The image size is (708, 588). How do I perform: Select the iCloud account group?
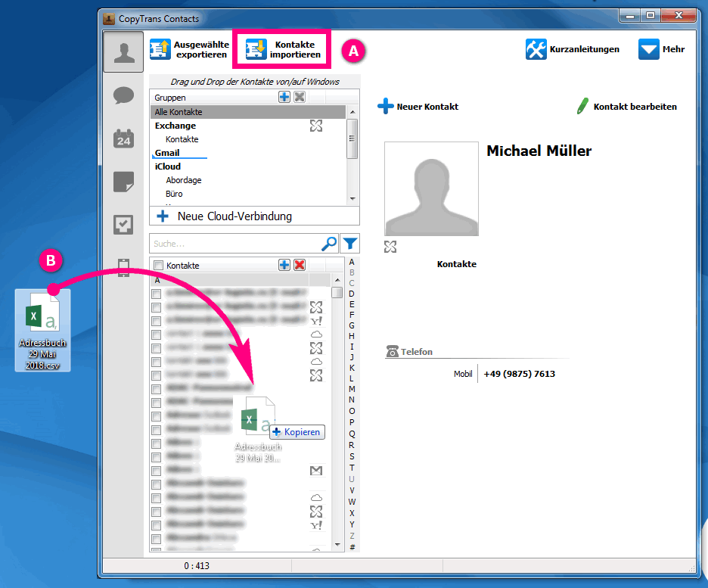click(x=167, y=166)
